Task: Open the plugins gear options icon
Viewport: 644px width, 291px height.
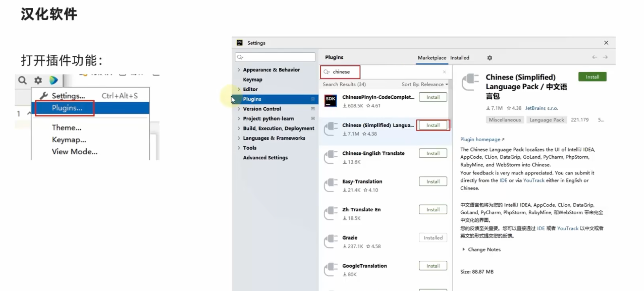Action: [489, 58]
